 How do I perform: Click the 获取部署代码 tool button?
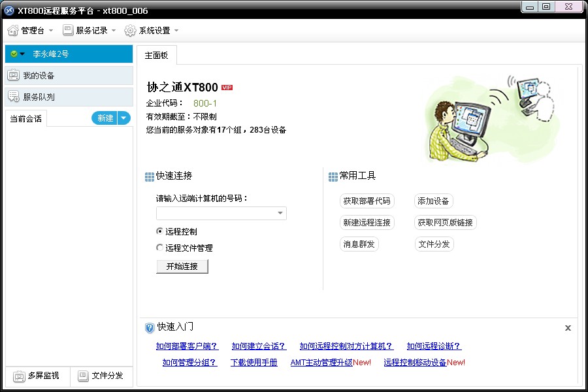(x=367, y=201)
